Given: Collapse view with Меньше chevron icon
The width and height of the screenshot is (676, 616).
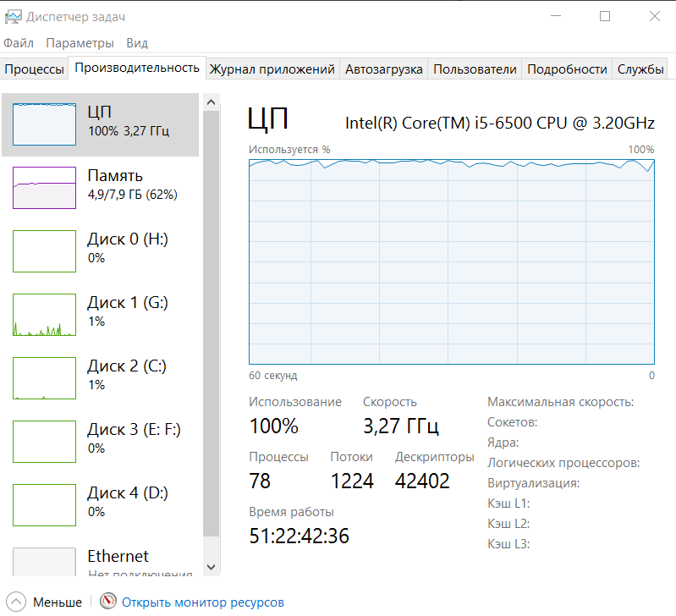Looking at the screenshot, I should click(x=16, y=602).
